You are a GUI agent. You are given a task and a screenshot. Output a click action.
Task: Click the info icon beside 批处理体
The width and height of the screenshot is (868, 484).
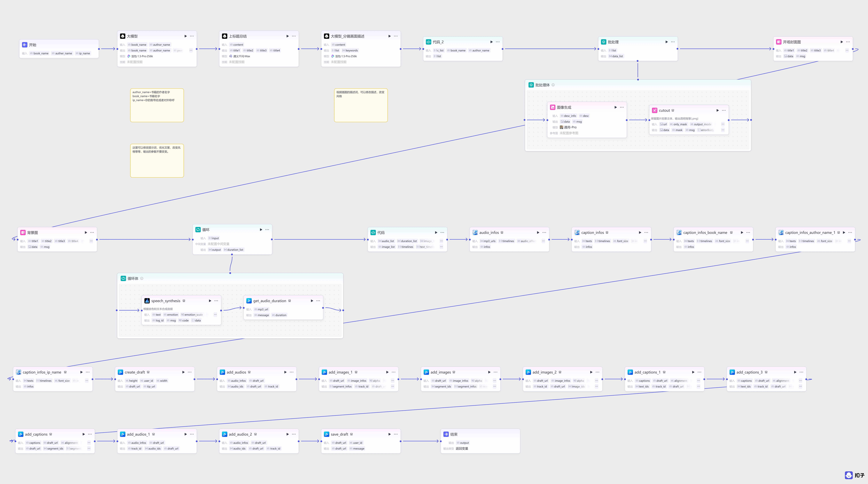[553, 85]
